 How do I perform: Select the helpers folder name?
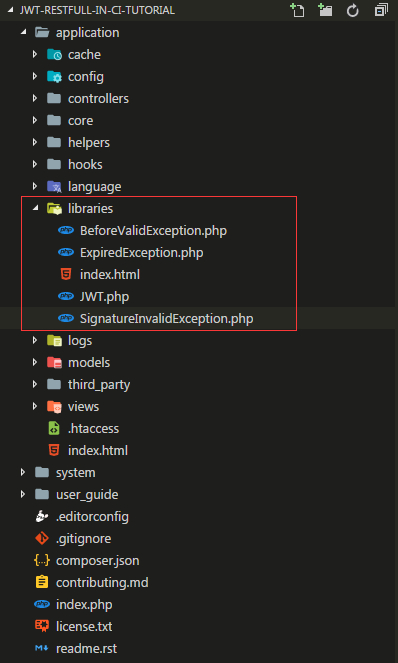click(89, 143)
